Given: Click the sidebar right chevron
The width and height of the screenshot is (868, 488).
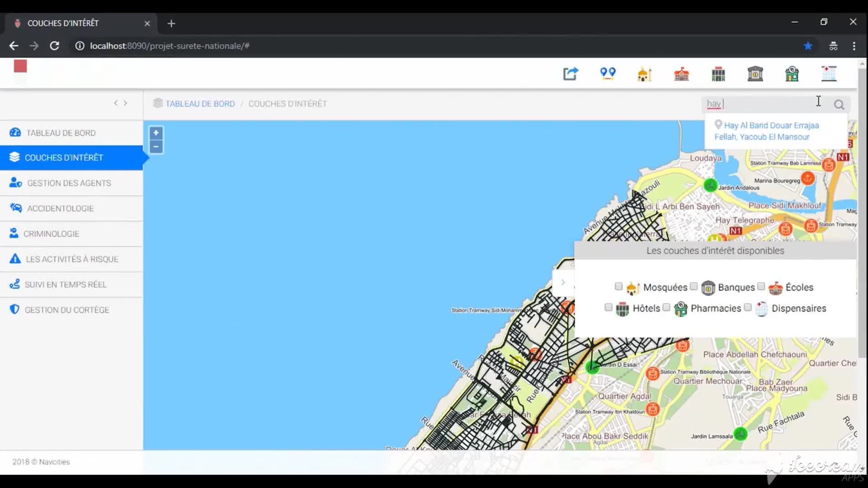Looking at the screenshot, I should click(x=126, y=103).
